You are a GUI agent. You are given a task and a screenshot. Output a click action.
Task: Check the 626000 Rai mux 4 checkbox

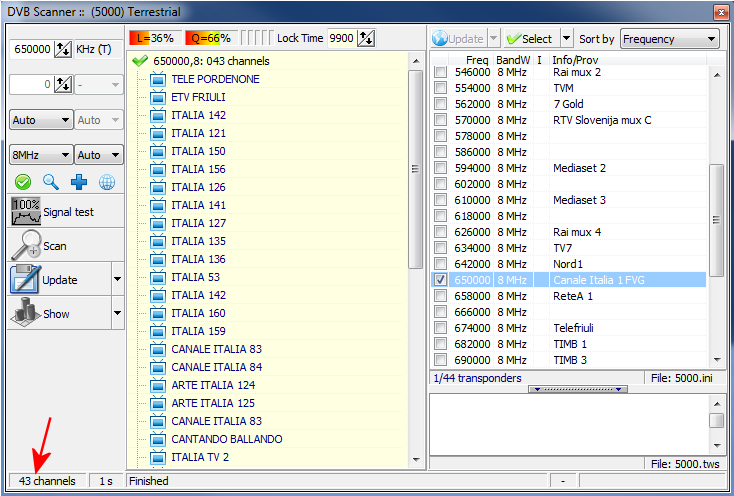point(440,232)
